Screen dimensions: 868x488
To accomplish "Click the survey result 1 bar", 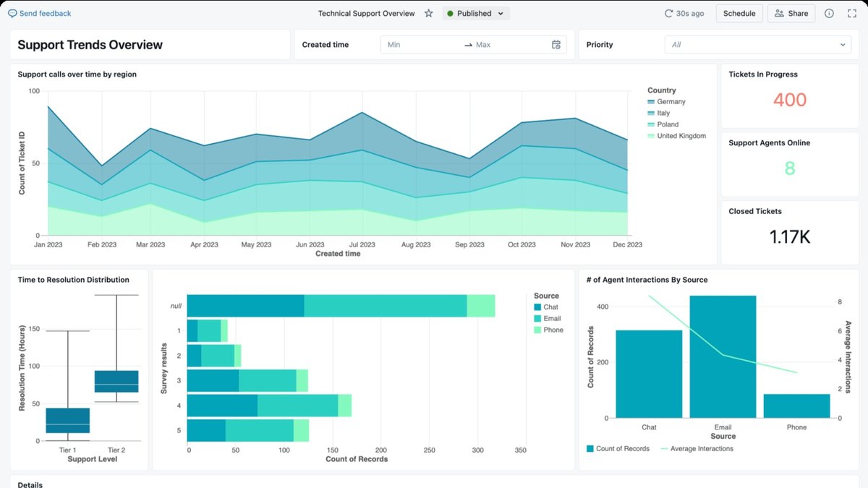I will [x=208, y=331].
